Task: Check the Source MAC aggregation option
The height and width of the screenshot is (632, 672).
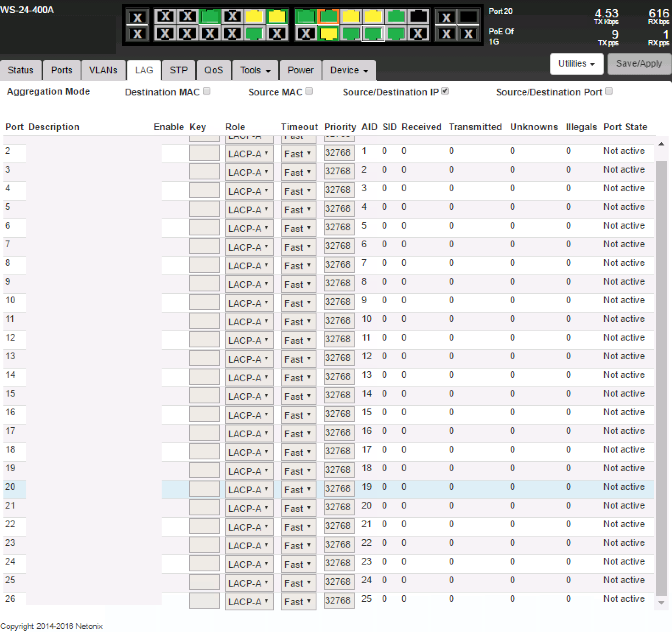Action: pos(309,91)
